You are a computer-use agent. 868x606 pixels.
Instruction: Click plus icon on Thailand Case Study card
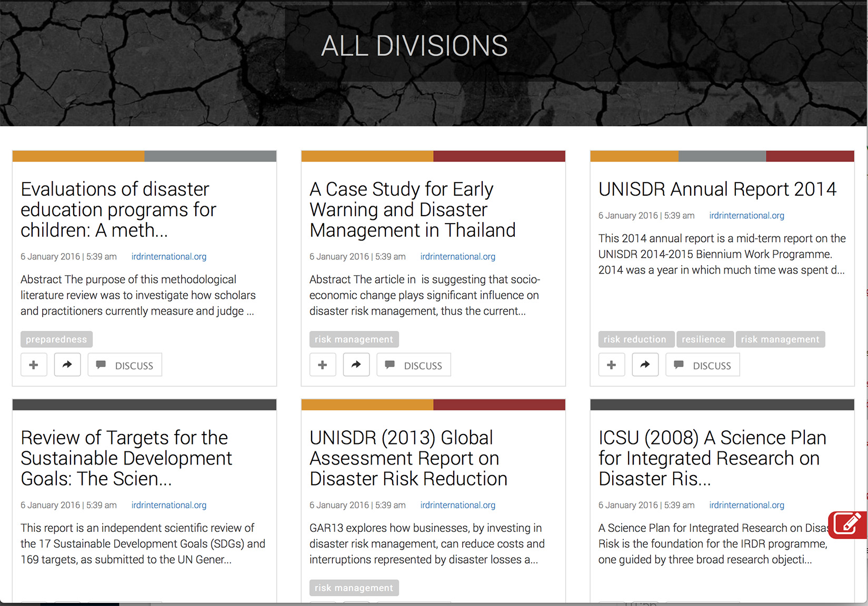pos(323,365)
